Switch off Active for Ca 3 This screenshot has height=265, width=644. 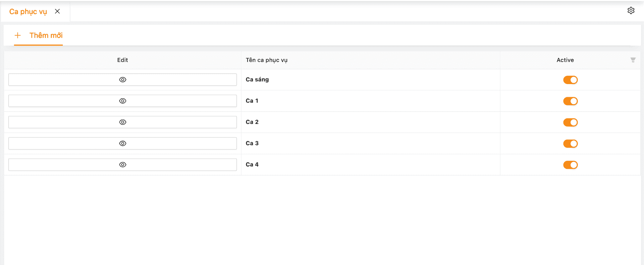tap(570, 144)
